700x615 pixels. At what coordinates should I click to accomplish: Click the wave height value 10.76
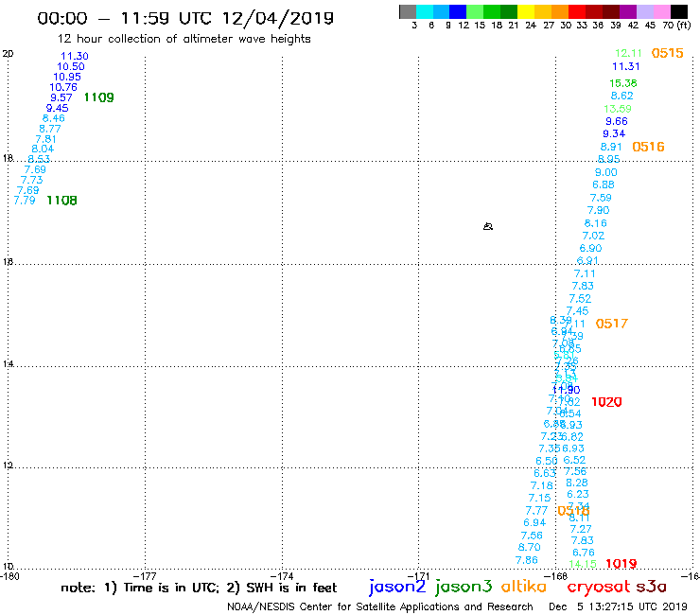pyautogui.click(x=63, y=87)
